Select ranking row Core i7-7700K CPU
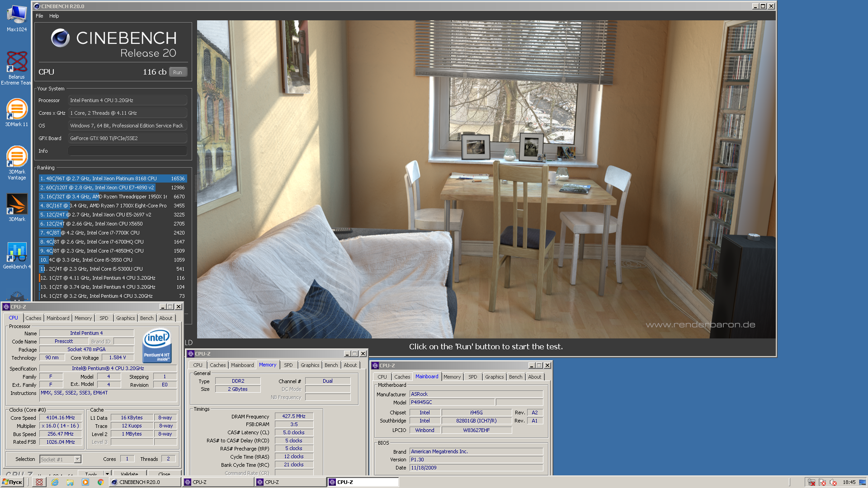 [113, 233]
